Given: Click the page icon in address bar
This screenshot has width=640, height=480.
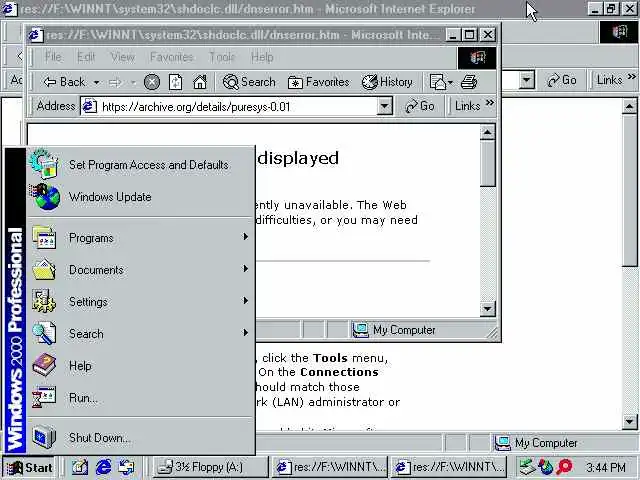Looking at the screenshot, I should tap(90, 107).
